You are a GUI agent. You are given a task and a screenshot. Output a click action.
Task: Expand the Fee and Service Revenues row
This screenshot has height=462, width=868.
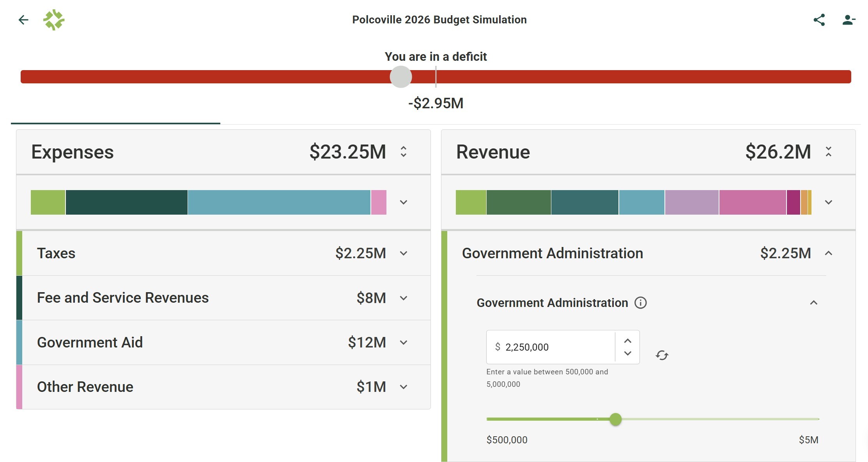pos(404,298)
